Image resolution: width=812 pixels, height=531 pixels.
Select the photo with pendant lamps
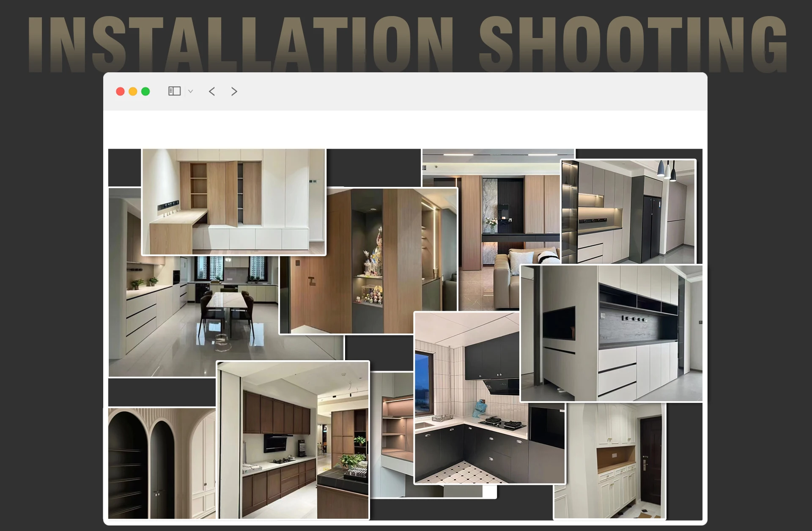point(628,212)
